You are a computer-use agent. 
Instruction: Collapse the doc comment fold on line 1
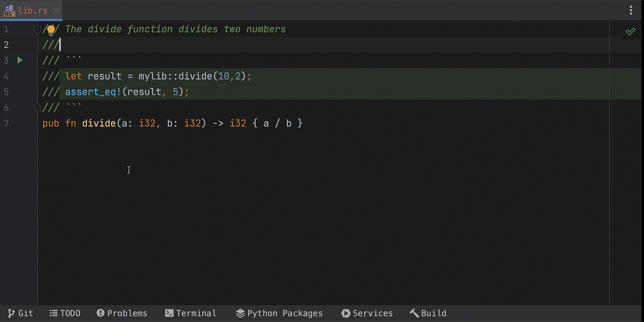click(37, 29)
